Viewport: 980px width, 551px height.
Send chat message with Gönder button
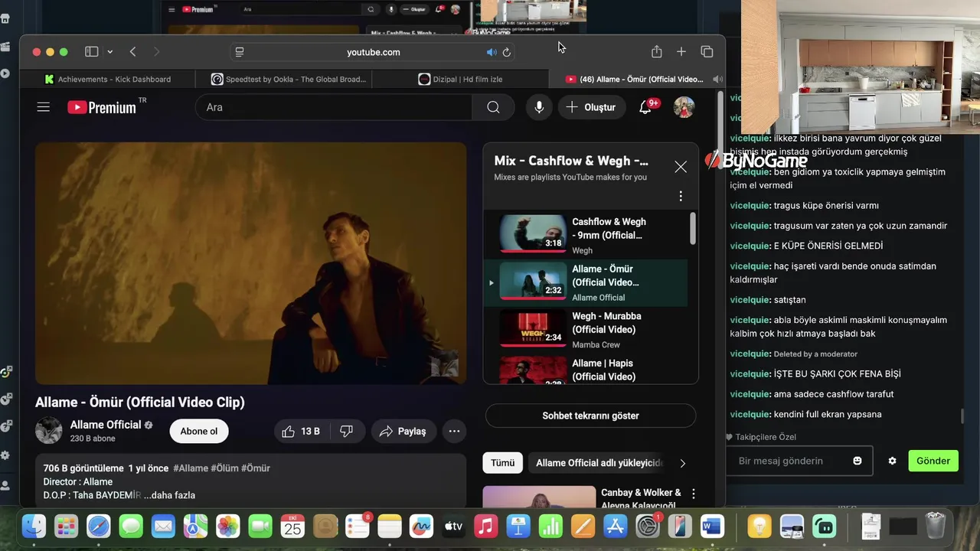coord(933,461)
